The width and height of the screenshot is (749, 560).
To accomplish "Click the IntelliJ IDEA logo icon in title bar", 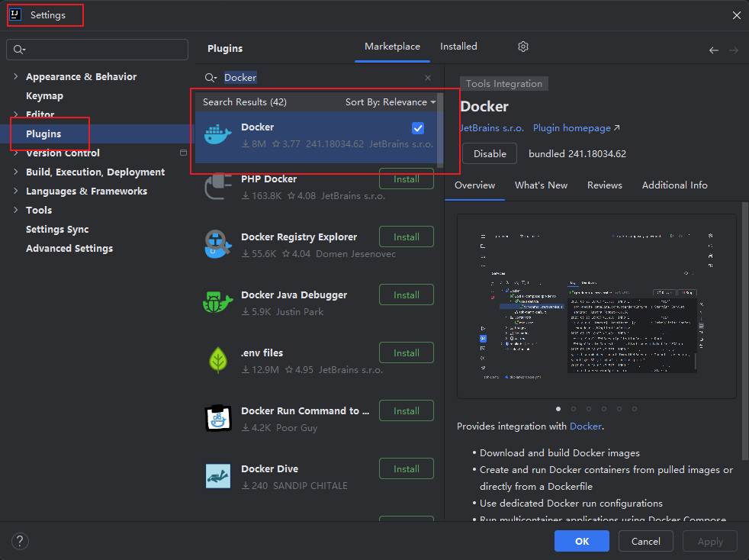I will point(15,14).
